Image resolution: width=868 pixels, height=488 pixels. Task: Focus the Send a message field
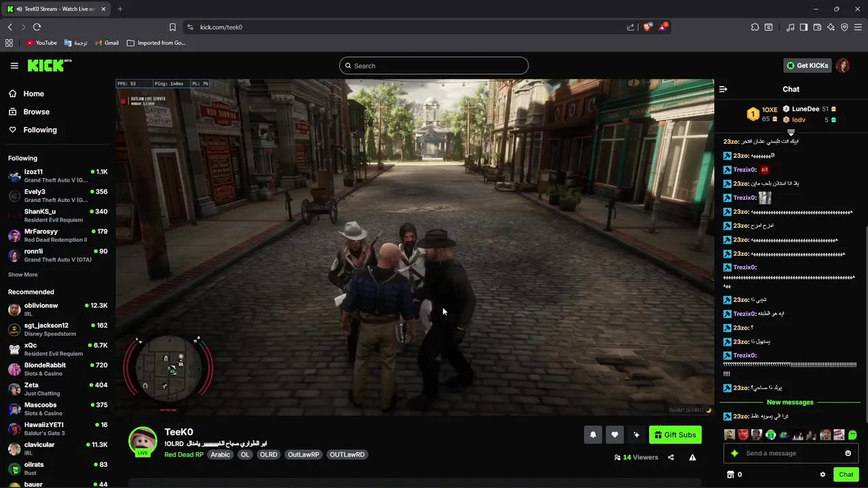tap(790, 453)
